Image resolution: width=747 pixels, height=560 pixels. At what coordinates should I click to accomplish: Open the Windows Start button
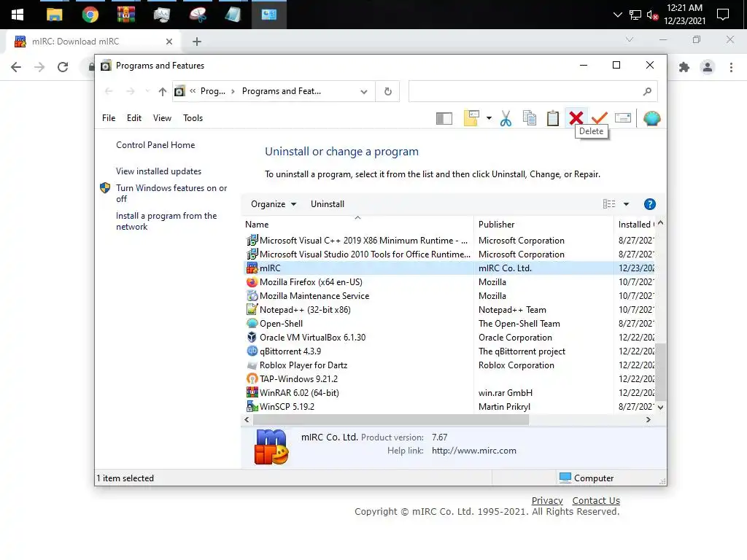(x=18, y=15)
